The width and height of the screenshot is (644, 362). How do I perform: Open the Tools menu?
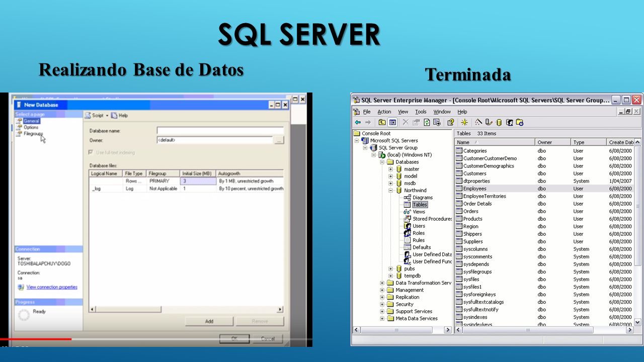point(421,112)
